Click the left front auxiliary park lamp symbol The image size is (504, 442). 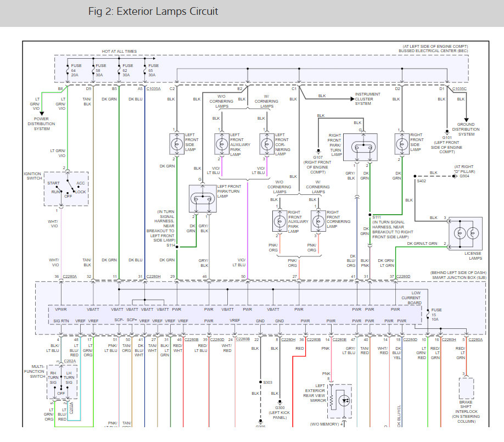[x=222, y=144]
